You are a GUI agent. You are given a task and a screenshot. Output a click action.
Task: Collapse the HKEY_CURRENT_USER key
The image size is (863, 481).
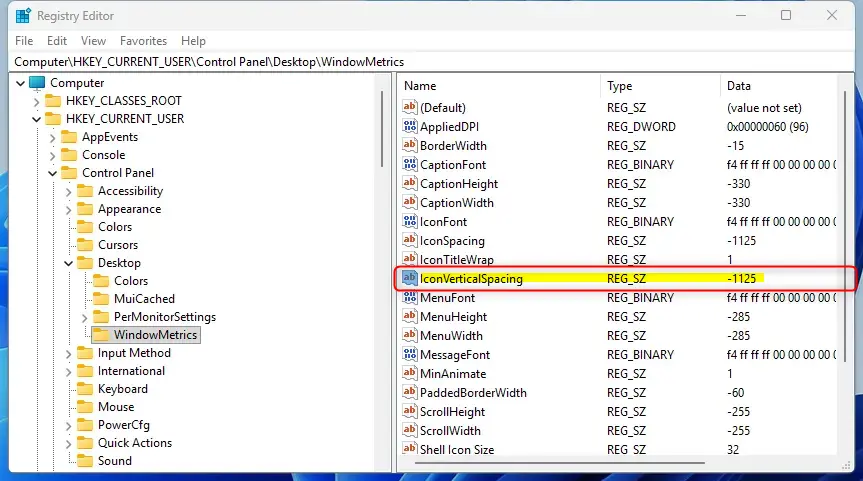(x=36, y=119)
